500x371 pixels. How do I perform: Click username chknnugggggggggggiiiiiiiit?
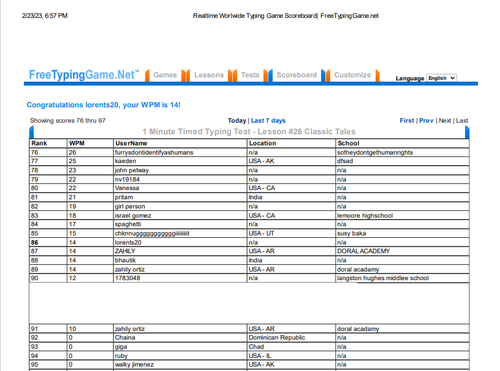[152, 233]
